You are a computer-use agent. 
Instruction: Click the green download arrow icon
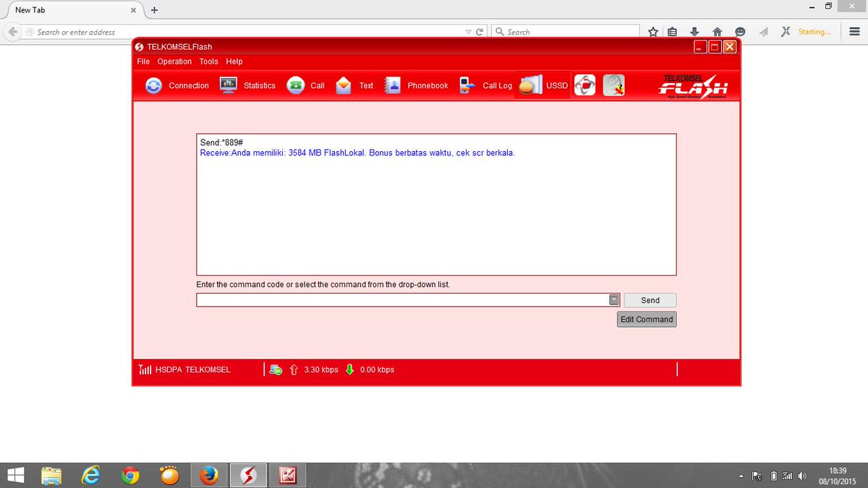pyautogui.click(x=349, y=369)
